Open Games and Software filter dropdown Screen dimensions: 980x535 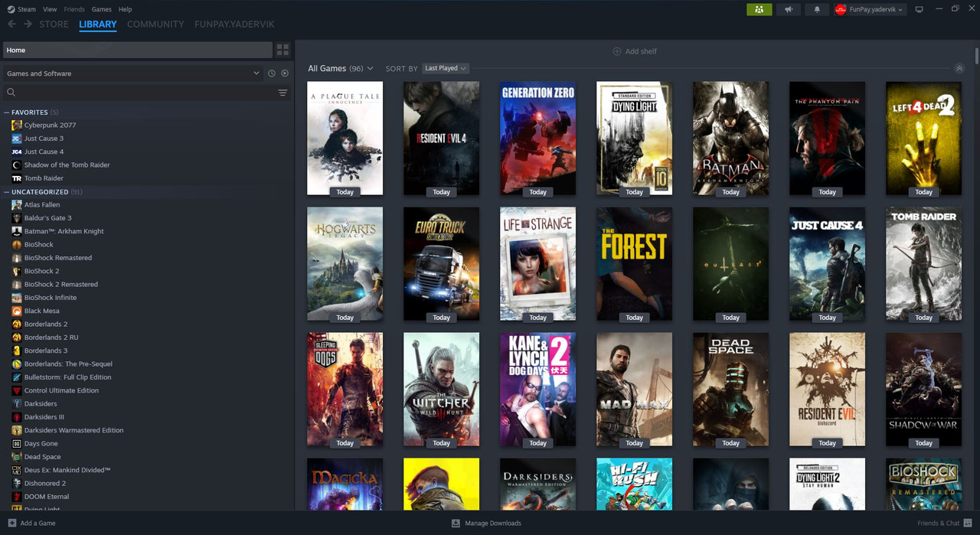(x=132, y=73)
